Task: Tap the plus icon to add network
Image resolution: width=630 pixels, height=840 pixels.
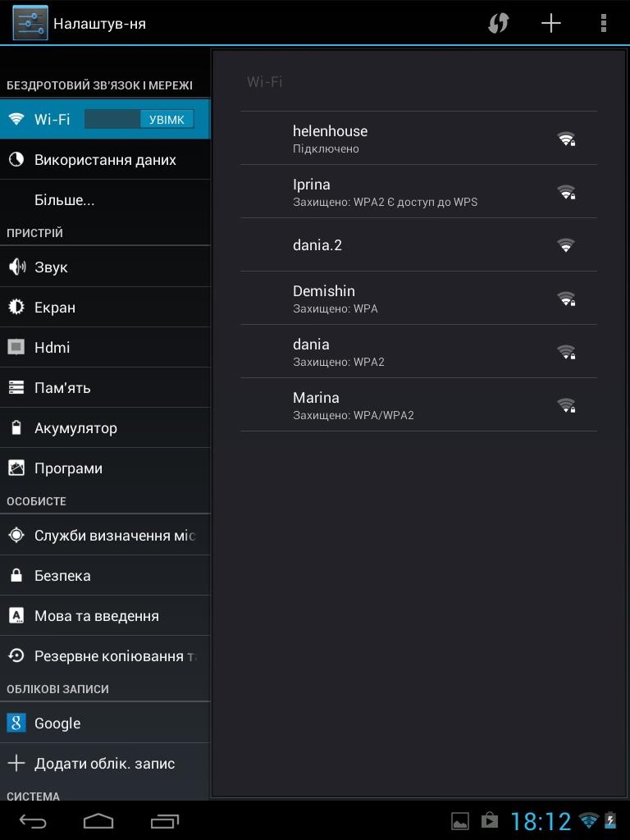Action: 551,23
